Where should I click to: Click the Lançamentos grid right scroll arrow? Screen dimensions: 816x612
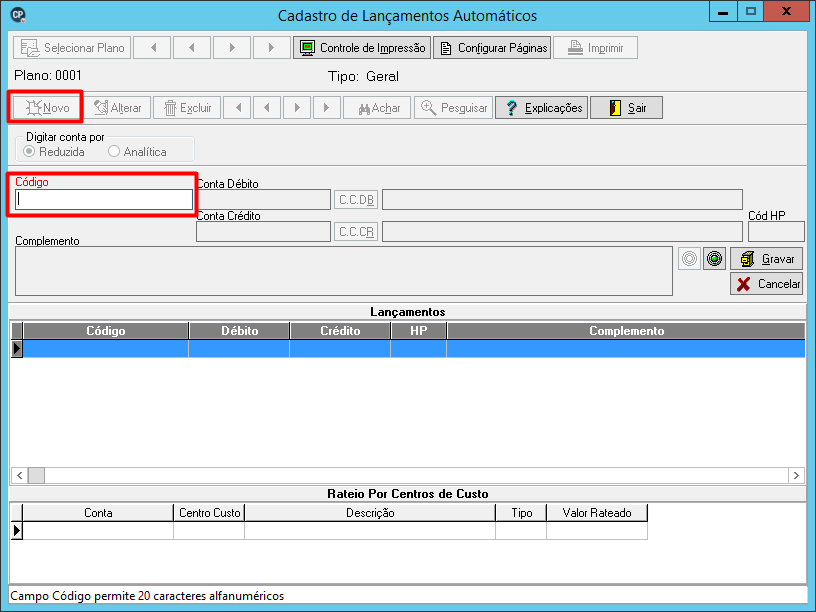[x=796, y=475]
